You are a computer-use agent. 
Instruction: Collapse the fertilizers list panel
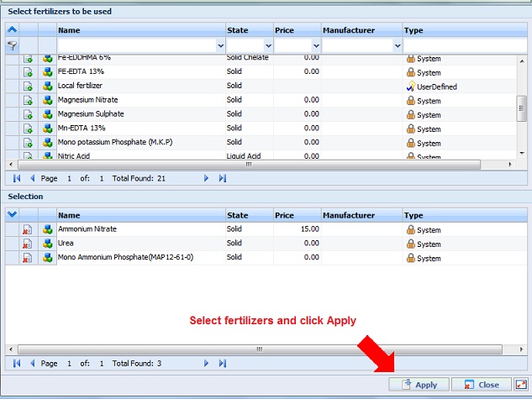[x=12, y=29]
